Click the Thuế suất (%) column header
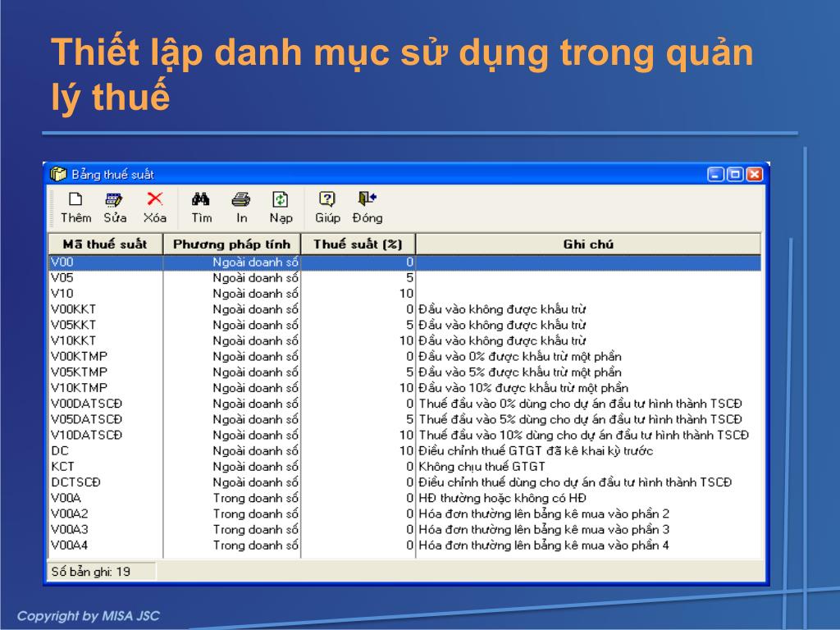 (x=358, y=244)
